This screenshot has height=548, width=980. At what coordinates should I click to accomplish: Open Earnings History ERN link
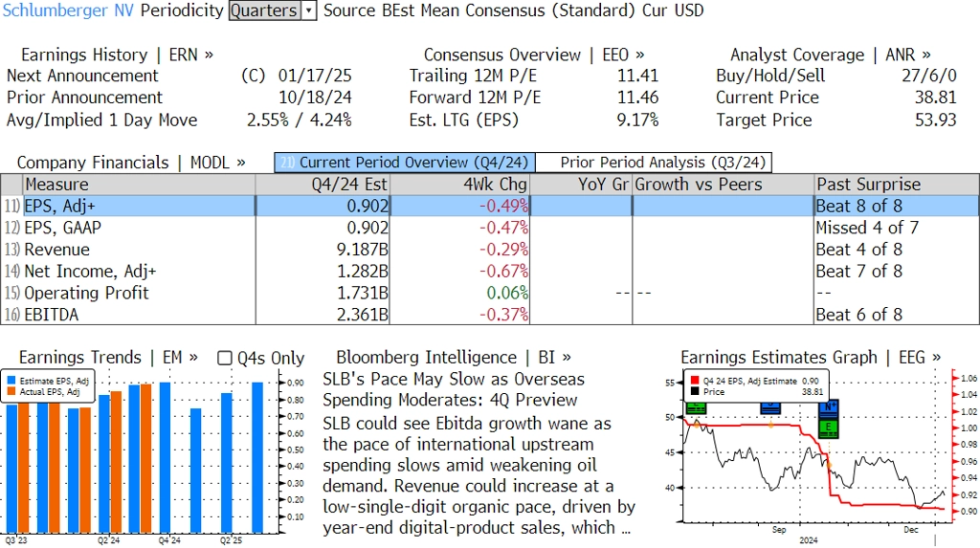118,55
